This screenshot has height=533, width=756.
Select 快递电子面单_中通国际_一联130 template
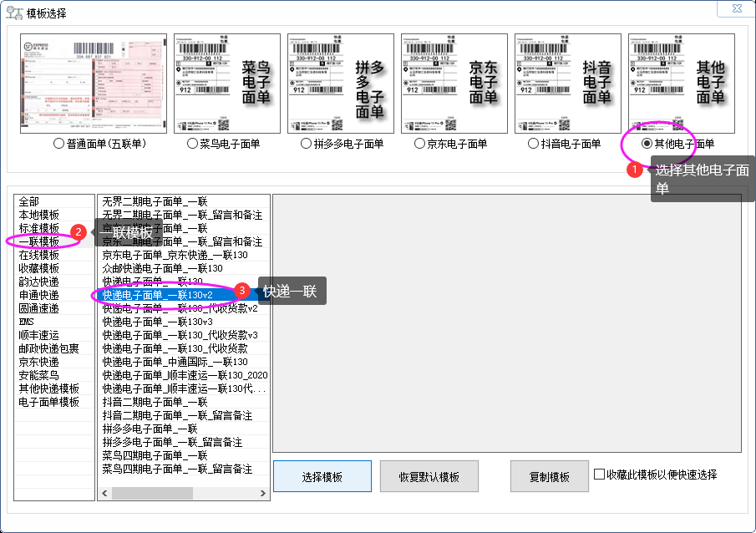point(175,362)
